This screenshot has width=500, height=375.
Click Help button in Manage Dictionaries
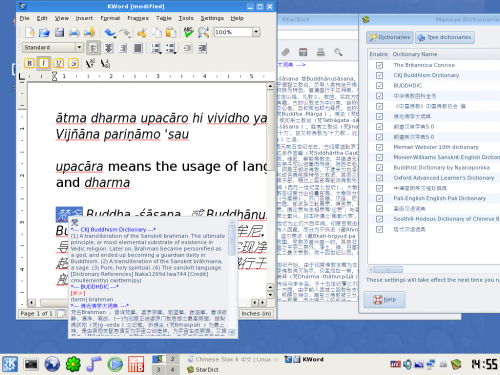[384, 300]
